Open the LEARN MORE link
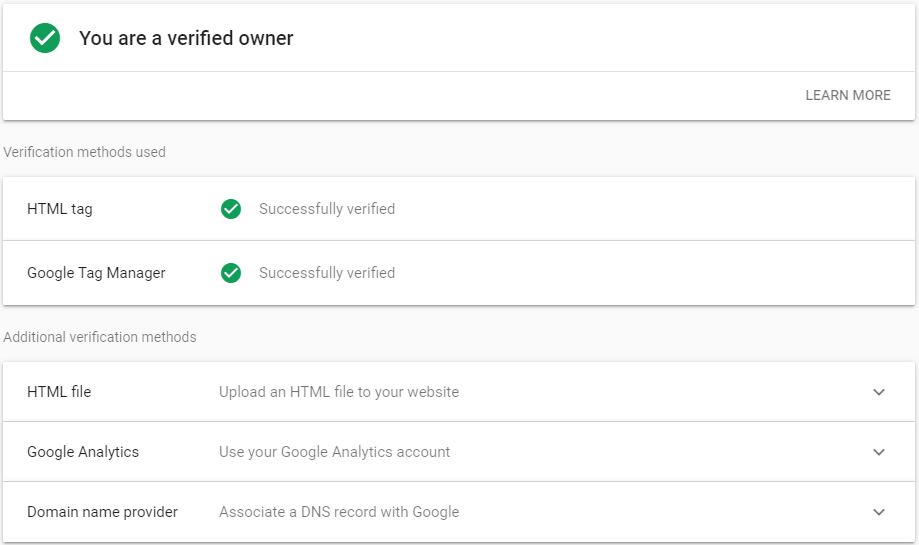The width and height of the screenshot is (919, 545). [847, 95]
